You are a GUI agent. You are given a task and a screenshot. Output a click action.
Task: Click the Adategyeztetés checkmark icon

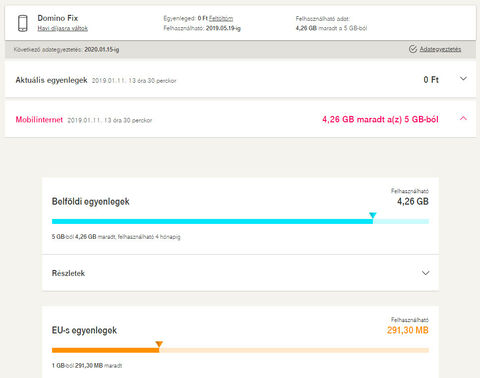[x=413, y=49]
